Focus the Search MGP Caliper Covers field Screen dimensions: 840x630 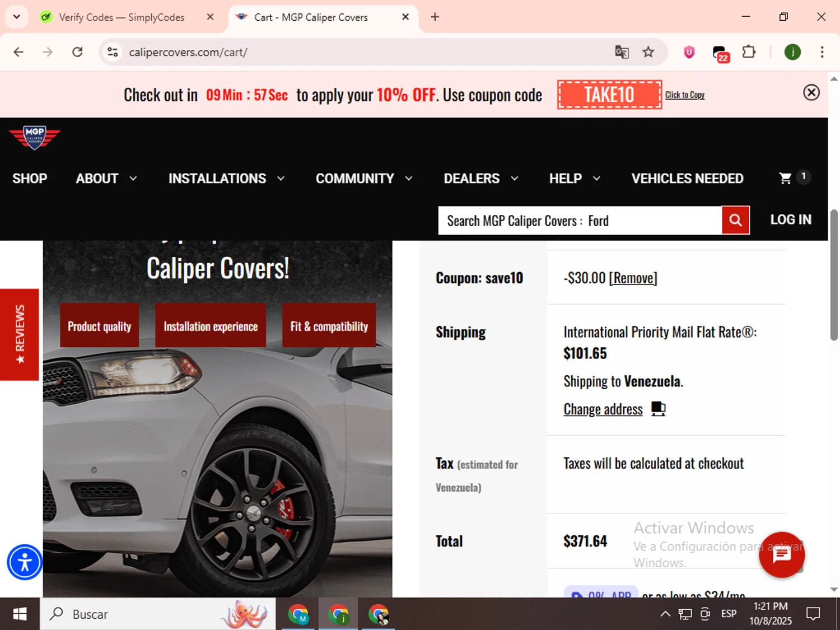coord(580,220)
